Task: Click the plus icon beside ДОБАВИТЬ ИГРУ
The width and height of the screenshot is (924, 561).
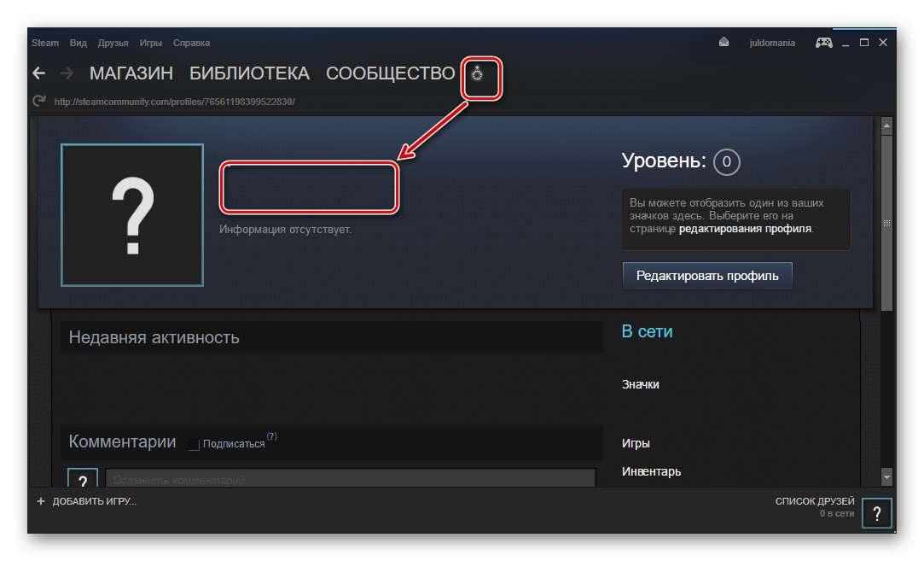Action: coord(41,501)
